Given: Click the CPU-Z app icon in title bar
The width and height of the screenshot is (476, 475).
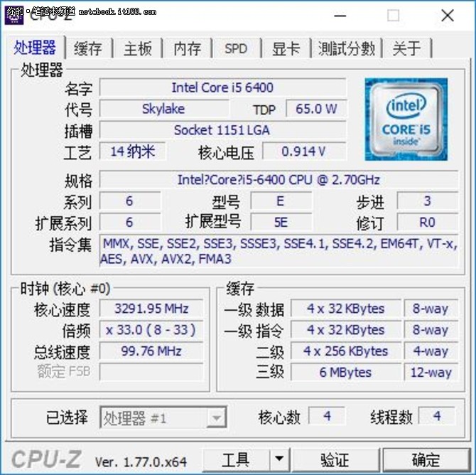Looking at the screenshot, I should (13, 15).
